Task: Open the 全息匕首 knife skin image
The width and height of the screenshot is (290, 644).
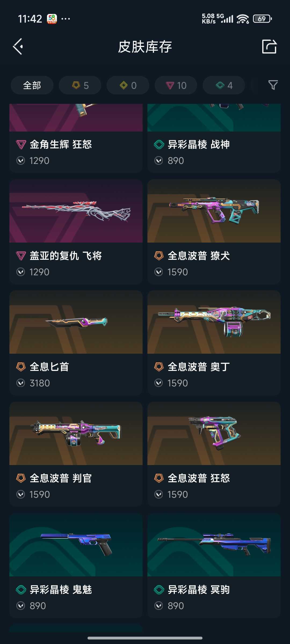Action: [76, 322]
